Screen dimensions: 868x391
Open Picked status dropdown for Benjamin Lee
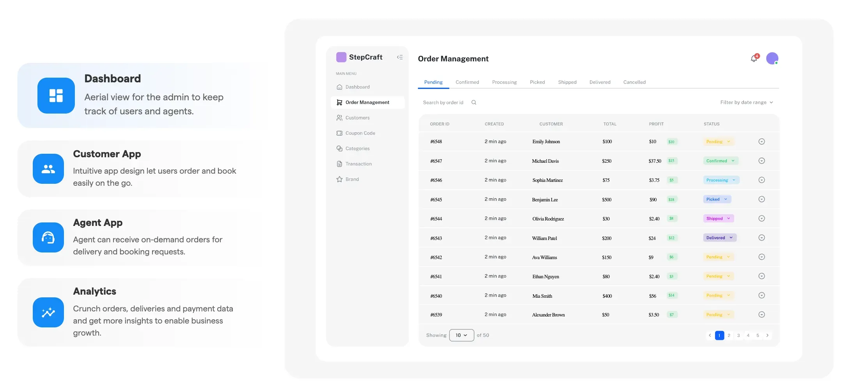click(x=717, y=199)
